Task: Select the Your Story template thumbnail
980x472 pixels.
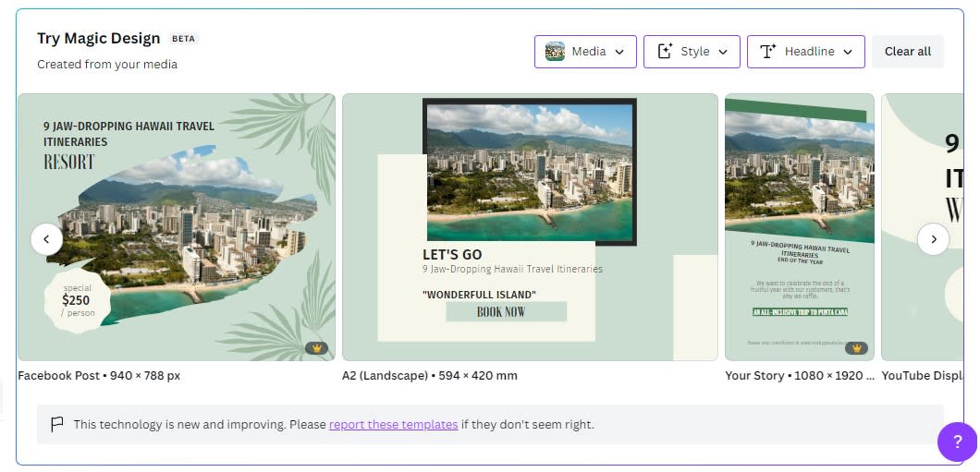Action: (x=800, y=227)
